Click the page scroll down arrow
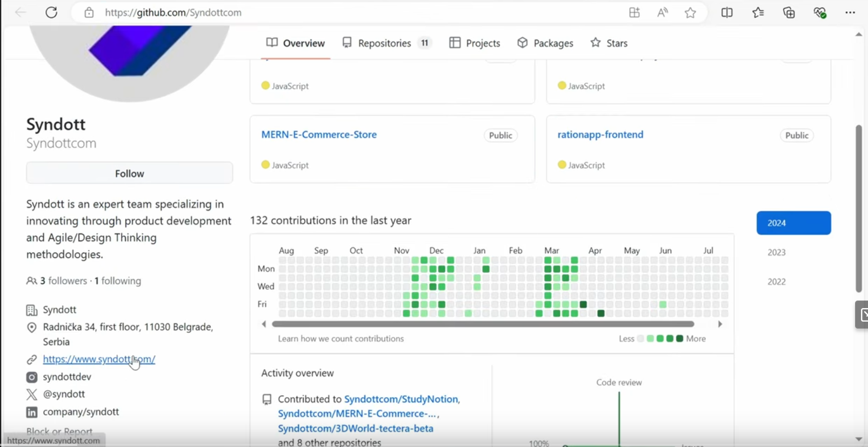The height and width of the screenshot is (447, 868). (859, 439)
